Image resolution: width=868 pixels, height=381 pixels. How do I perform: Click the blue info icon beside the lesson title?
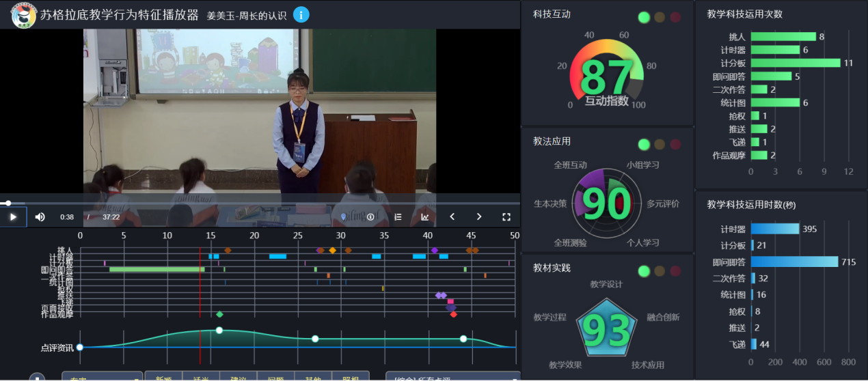[x=301, y=15]
